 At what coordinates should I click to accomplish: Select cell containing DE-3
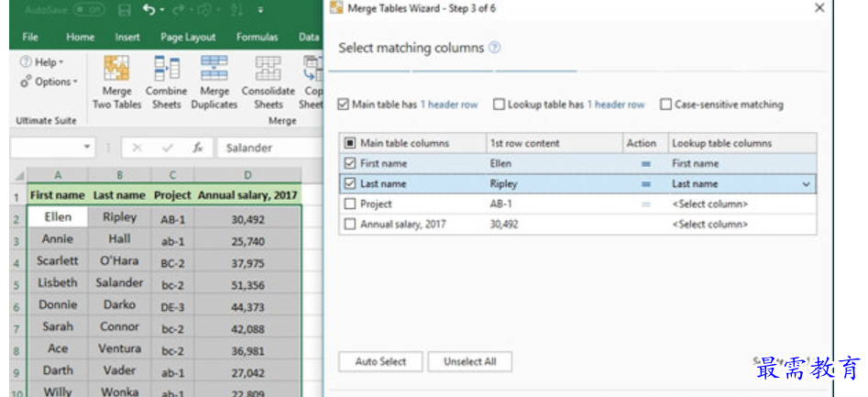pos(172,307)
